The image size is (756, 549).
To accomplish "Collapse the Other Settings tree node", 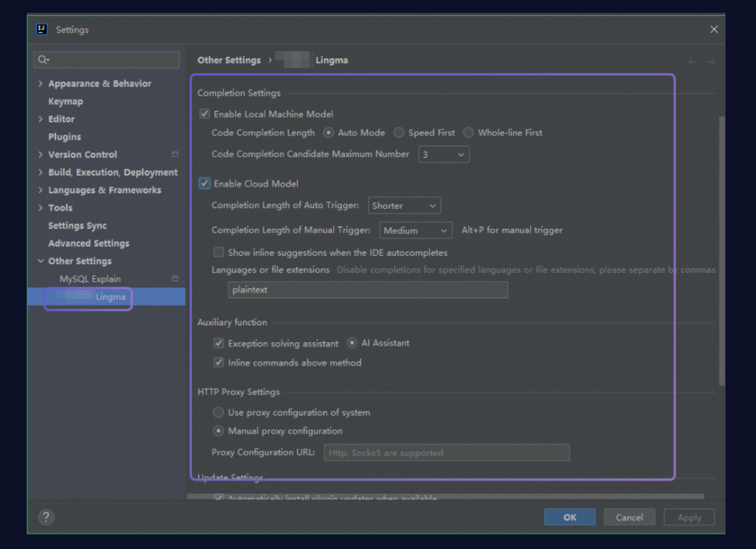I will 41,261.
